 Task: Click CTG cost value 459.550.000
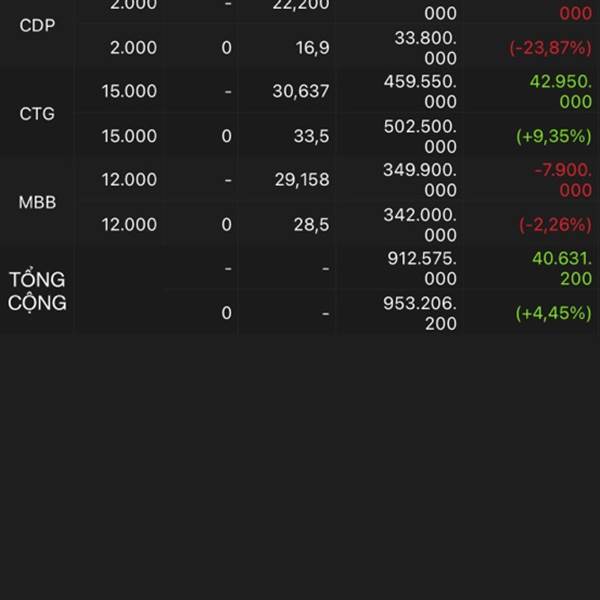(420, 91)
